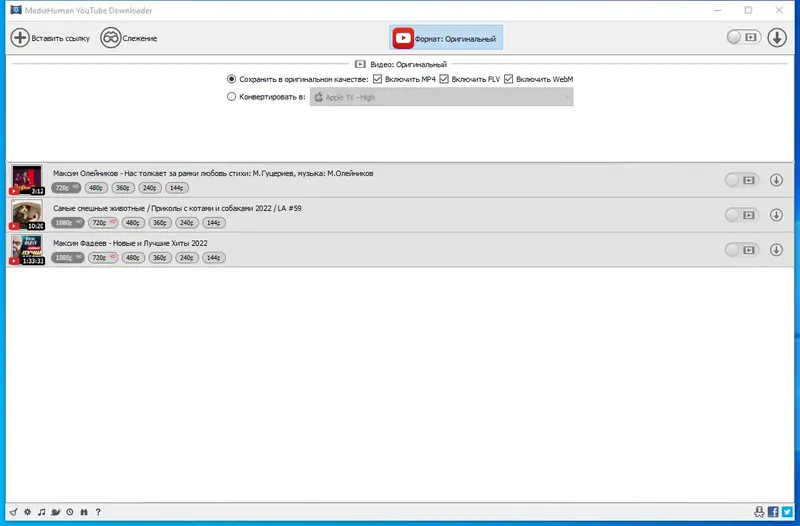Click the Максим Фадеев video thumbnail
The width and height of the screenshot is (800, 526).
(27, 250)
